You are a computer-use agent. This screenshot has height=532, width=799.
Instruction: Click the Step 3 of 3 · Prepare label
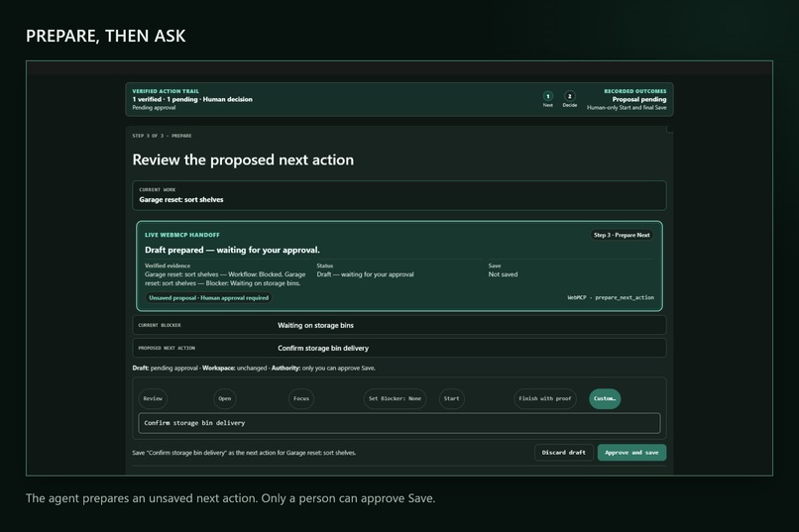[162, 136]
